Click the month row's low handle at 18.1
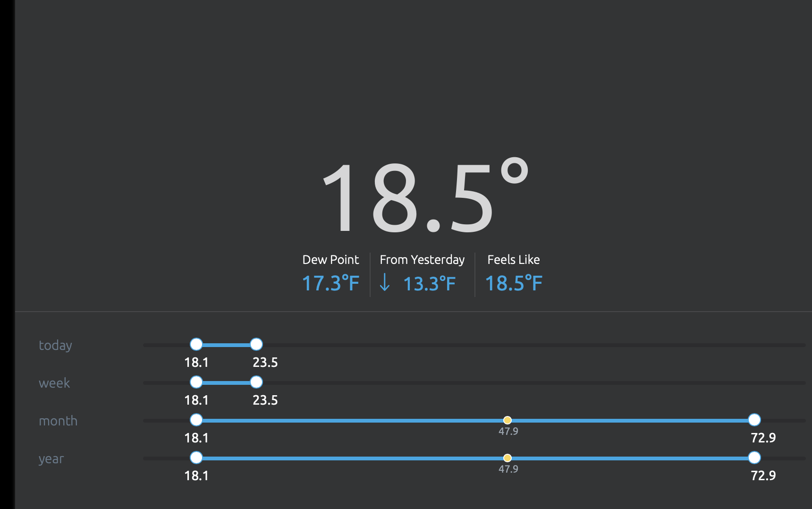This screenshot has height=509, width=812. [x=196, y=420]
